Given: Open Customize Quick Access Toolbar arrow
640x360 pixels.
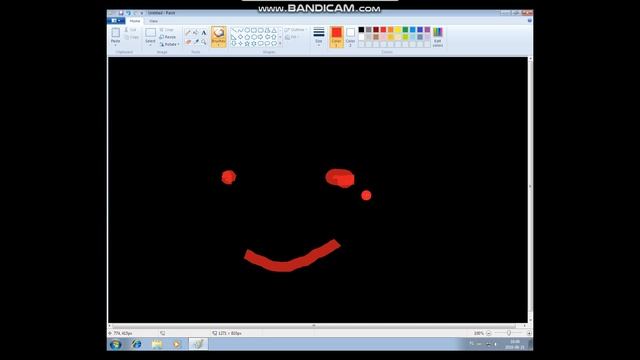Looking at the screenshot, I should 142,13.
